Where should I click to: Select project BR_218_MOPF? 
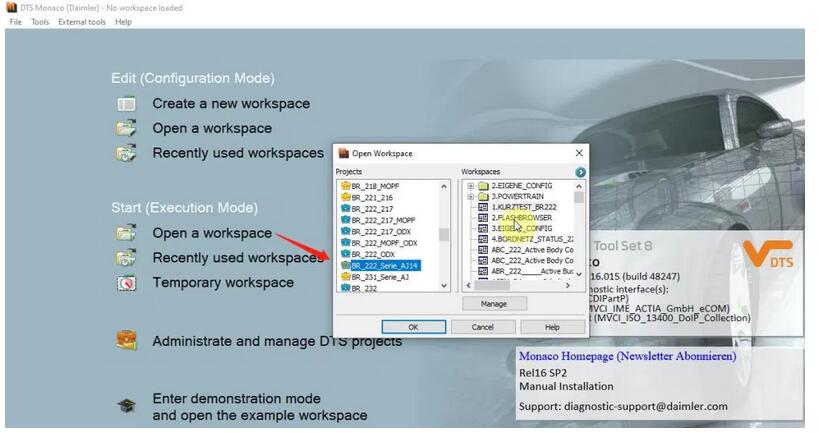375,186
